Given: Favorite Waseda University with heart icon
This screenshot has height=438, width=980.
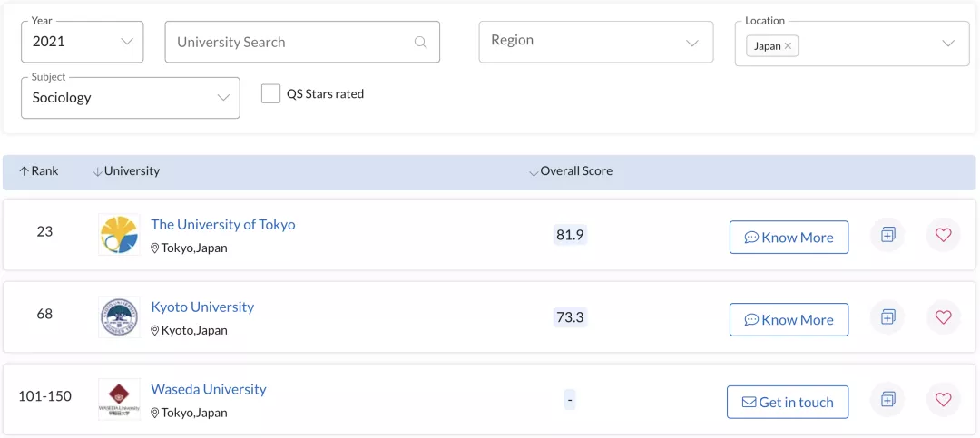Looking at the screenshot, I should [x=943, y=399].
